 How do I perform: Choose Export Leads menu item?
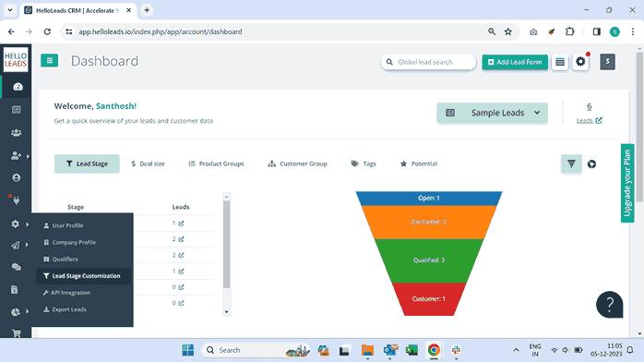point(65,309)
